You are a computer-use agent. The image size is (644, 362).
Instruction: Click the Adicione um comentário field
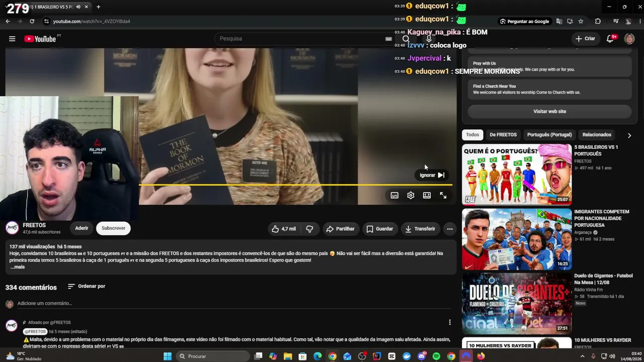tap(234, 303)
